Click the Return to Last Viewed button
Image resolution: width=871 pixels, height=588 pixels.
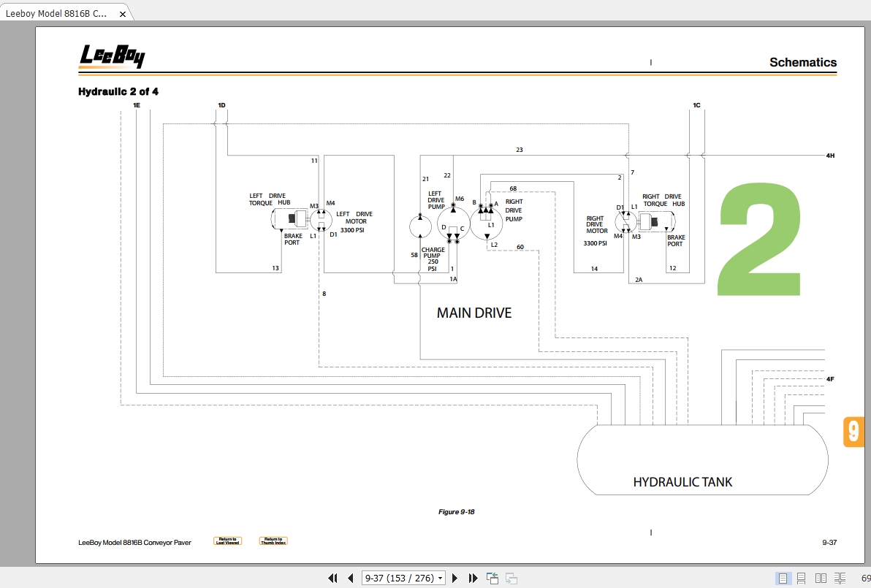pyautogui.click(x=228, y=541)
